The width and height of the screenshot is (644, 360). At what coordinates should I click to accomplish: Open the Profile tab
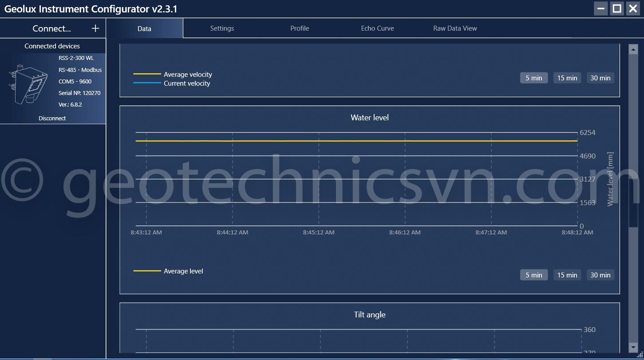coord(300,28)
